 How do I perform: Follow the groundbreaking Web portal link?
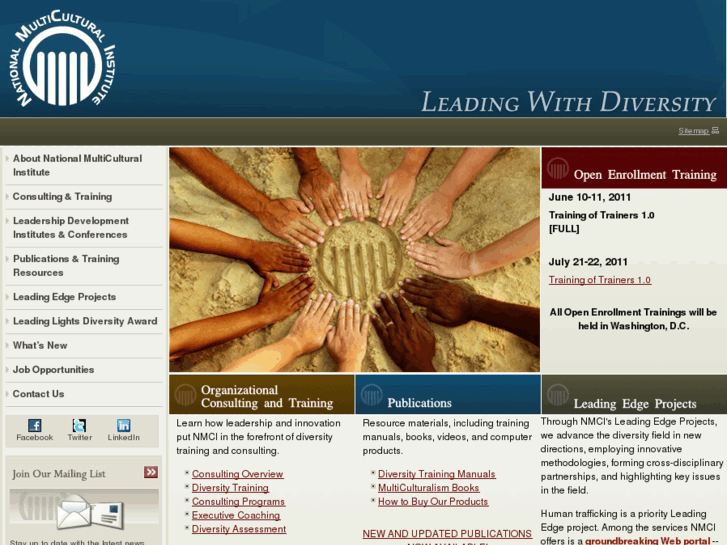647,540
